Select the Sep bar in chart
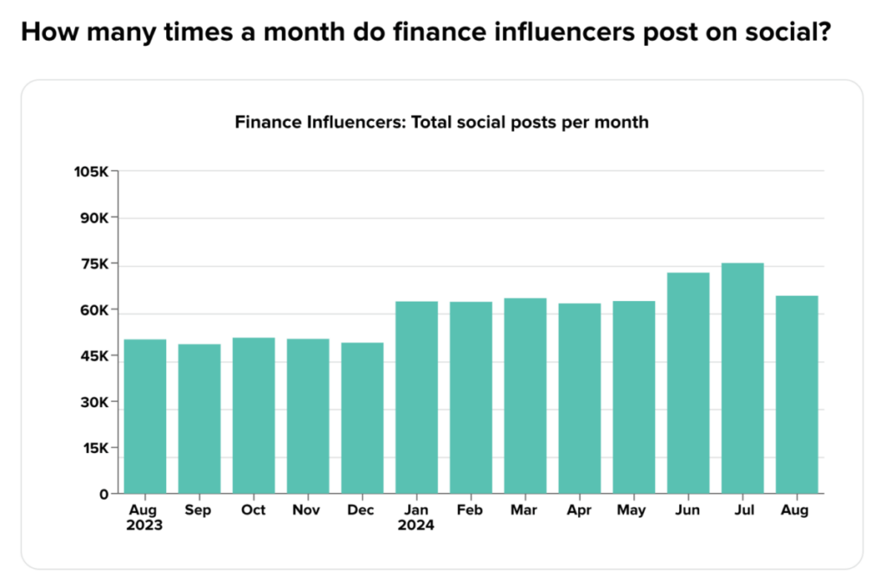886x588 pixels. pos(200,419)
